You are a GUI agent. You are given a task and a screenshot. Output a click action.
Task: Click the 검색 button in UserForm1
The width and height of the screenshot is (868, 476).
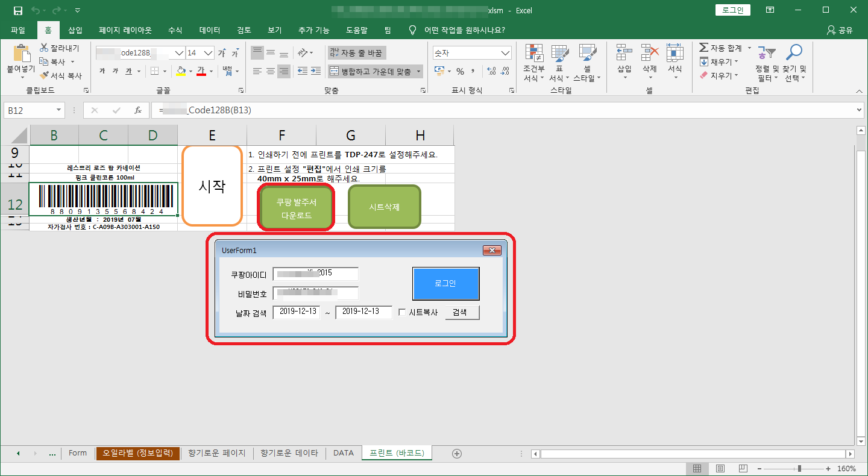[462, 313]
